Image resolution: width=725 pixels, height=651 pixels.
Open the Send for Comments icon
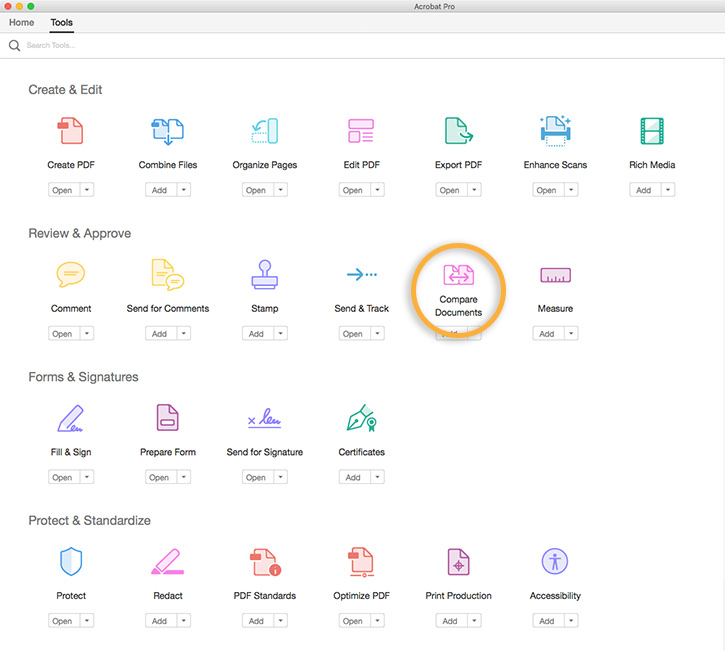pos(168,275)
